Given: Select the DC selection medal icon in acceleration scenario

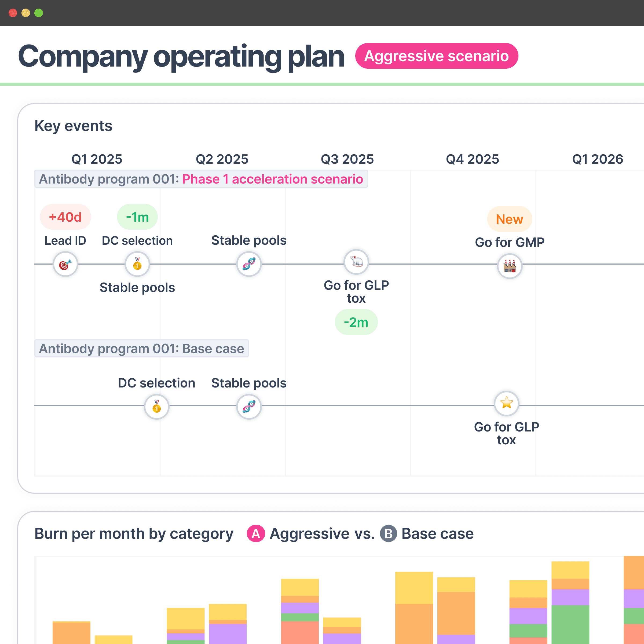Looking at the screenshot, I should (137, 264).
